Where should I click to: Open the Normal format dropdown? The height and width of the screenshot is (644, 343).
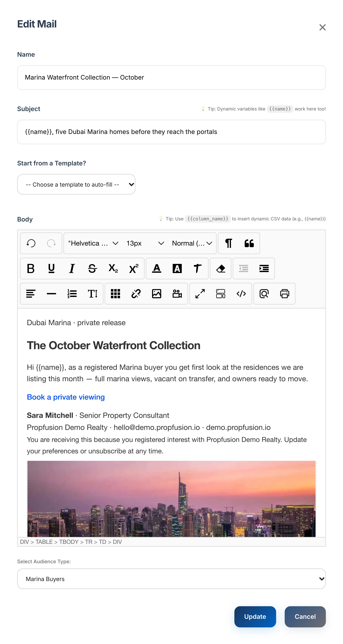point(192,243)
